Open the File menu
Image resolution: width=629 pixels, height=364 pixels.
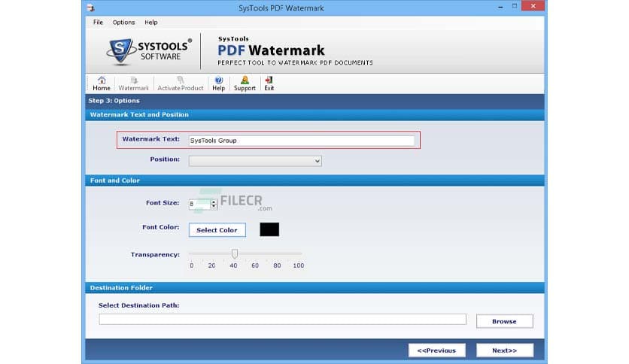click(x=98, y=23)
